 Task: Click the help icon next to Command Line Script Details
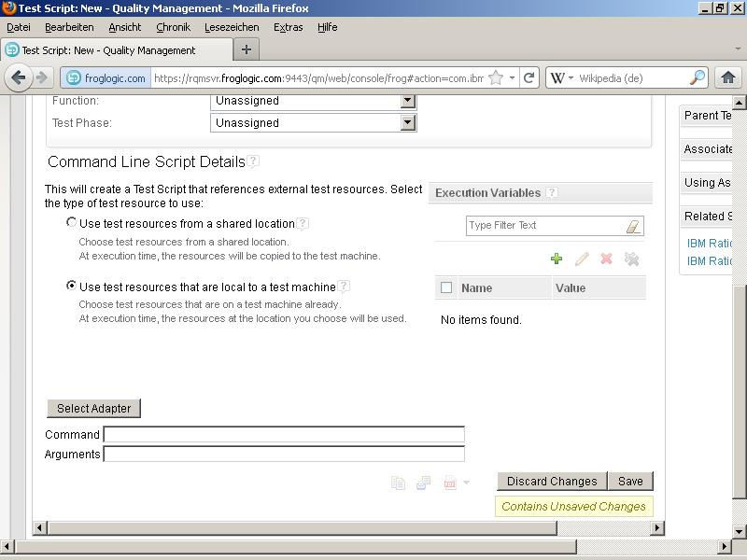point(253,161)
